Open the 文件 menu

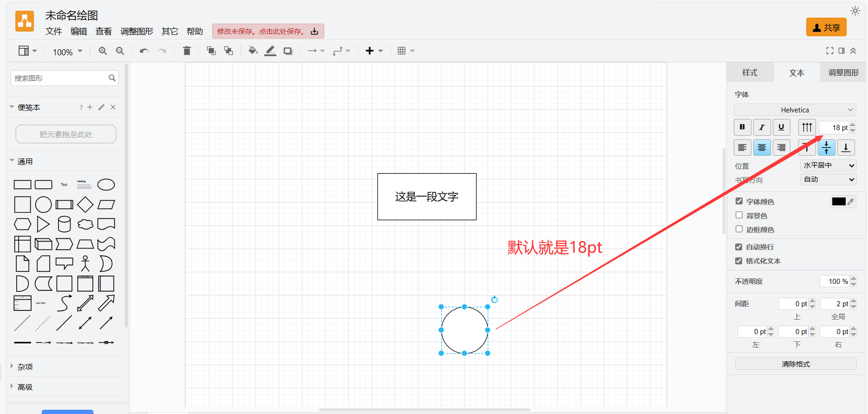click(54, 32)
